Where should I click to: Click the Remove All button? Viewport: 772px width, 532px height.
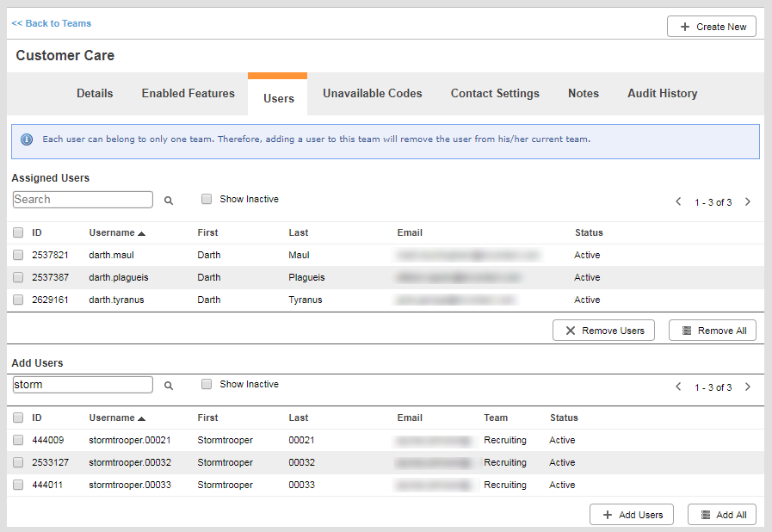[713, 331]
